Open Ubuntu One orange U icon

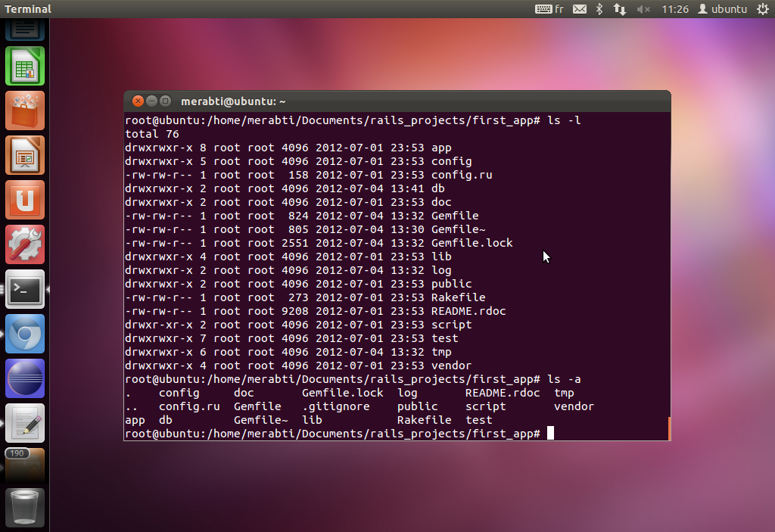click(25, 200)
